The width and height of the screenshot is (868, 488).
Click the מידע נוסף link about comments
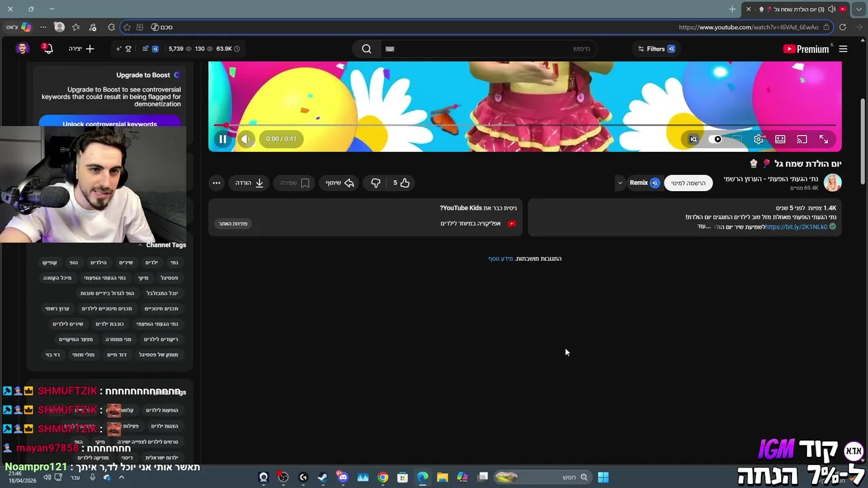[x=500, y=258]
